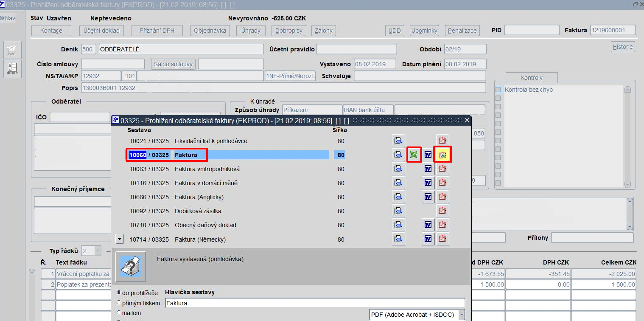Click the Kontroly button
The width and height of the screenshot is (644, 321).
pyautogui.click(x=532, y=78)
